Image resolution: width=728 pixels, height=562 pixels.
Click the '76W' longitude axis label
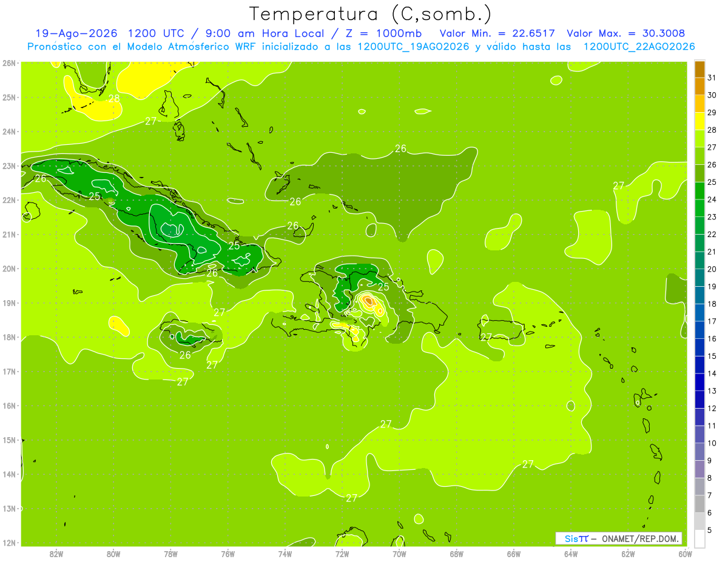click(228, 554)
